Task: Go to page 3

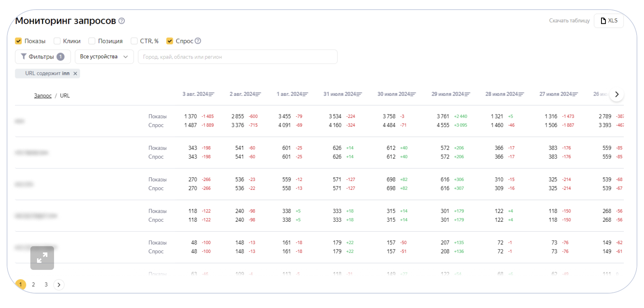Action: pyautogui.click(x=46, y=285)
